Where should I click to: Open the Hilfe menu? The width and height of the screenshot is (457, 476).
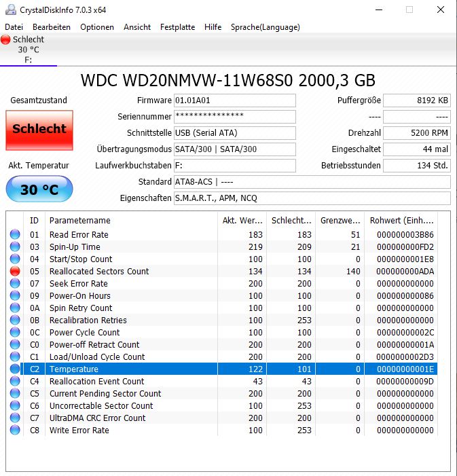coord(213,27)
